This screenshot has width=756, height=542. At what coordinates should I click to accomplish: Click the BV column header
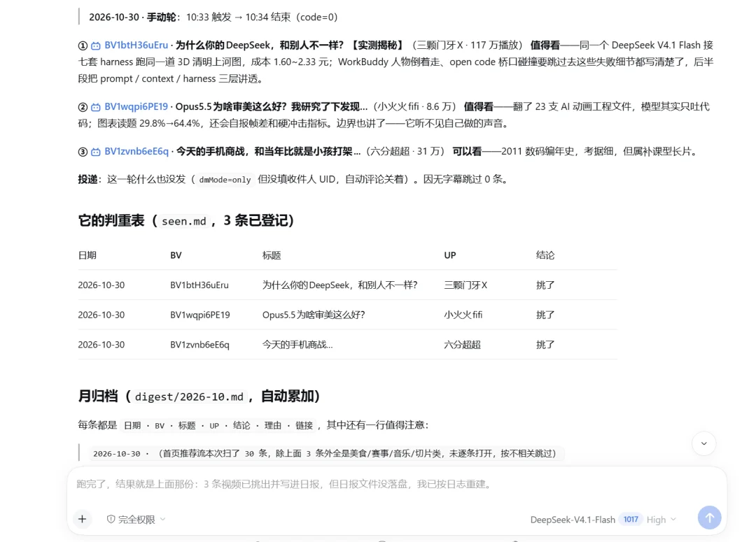coord(176,255)
